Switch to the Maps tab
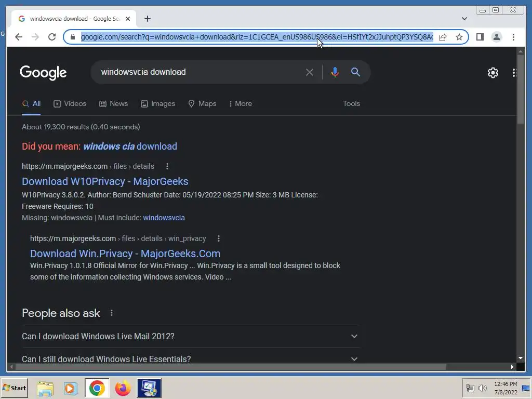The height and width of the screenshot is (399, 532). pyautogui.click(x=202, y=104)
